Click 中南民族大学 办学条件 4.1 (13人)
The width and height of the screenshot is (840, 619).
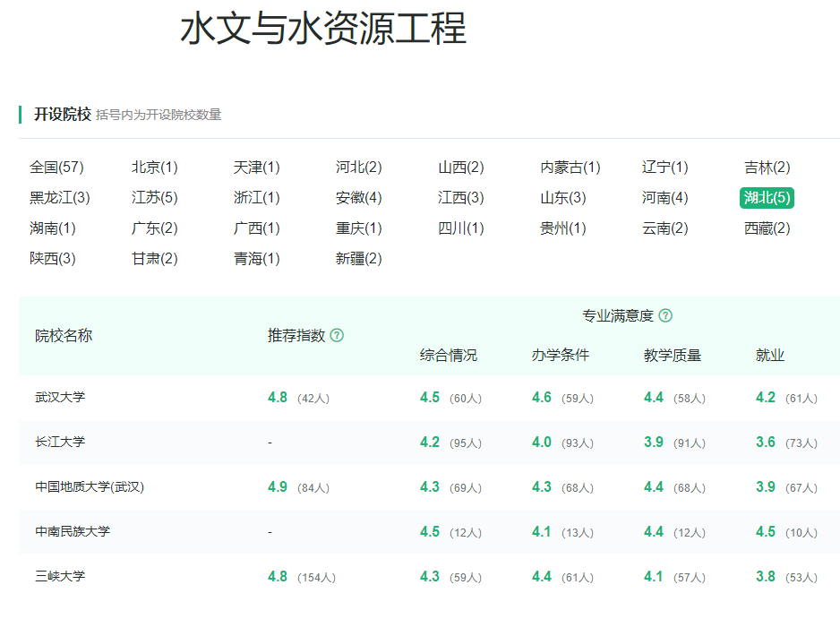pos(562,531)
